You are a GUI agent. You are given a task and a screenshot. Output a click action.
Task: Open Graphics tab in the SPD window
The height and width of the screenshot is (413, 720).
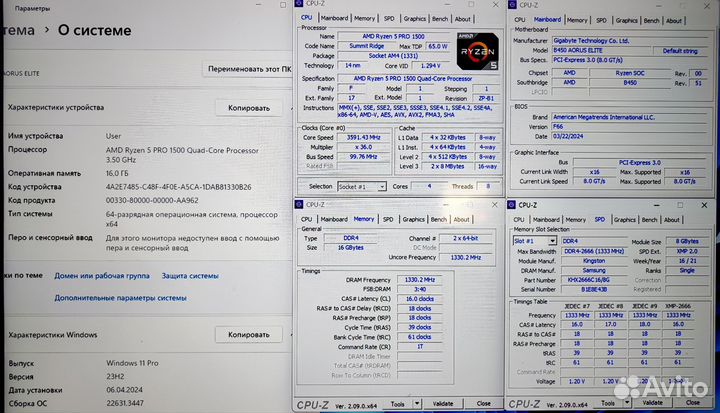[625, 220]
